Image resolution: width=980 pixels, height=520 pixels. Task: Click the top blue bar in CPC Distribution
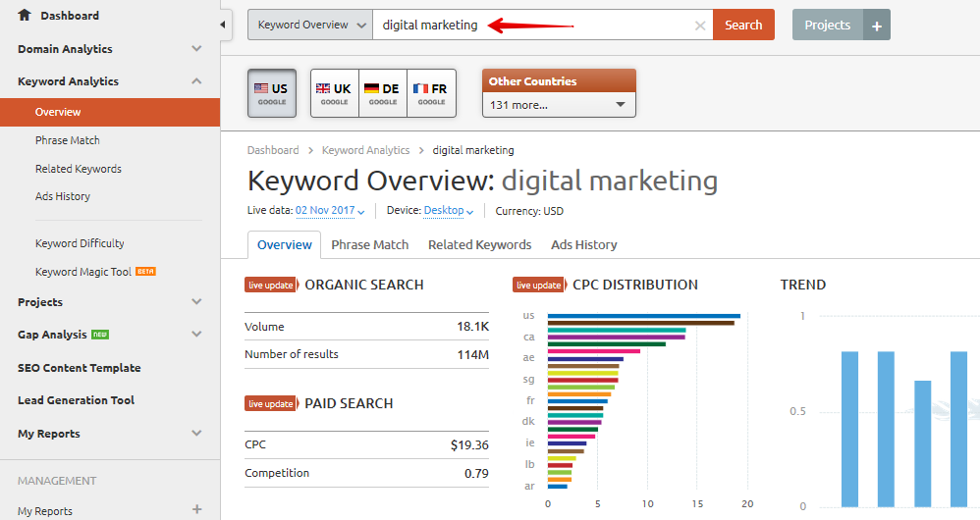coord(643,316)
